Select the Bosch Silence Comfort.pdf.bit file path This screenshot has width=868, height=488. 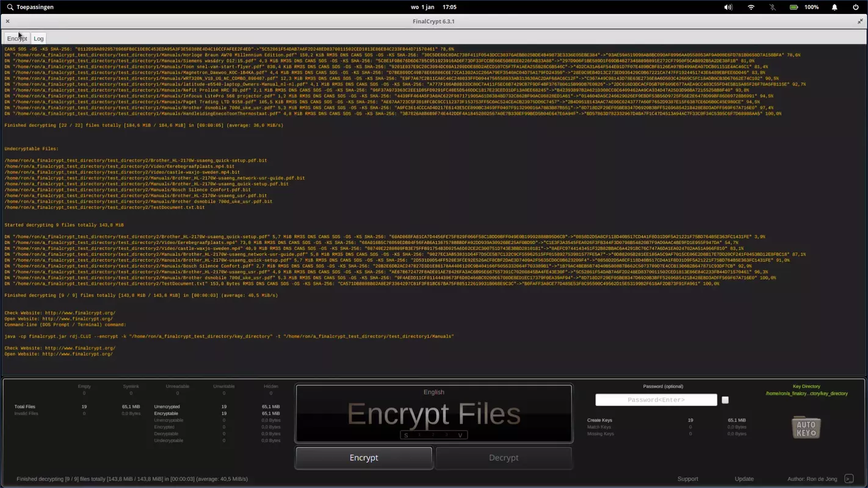point(128,190)
